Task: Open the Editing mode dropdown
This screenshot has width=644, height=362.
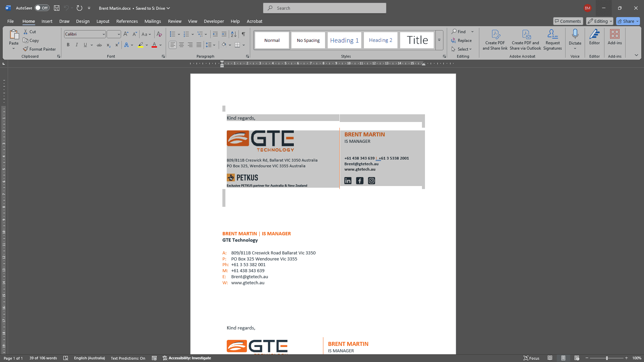Action: pyautogui.click(x=600, y=21)
